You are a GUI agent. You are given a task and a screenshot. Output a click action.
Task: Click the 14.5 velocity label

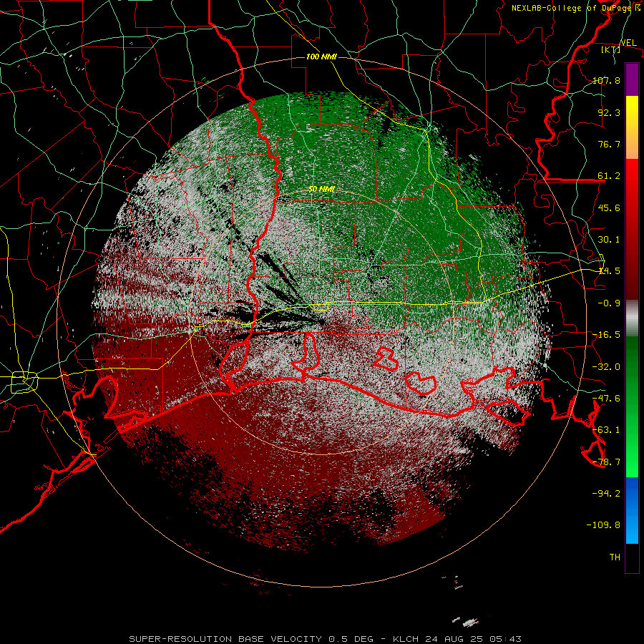point(609,271)
